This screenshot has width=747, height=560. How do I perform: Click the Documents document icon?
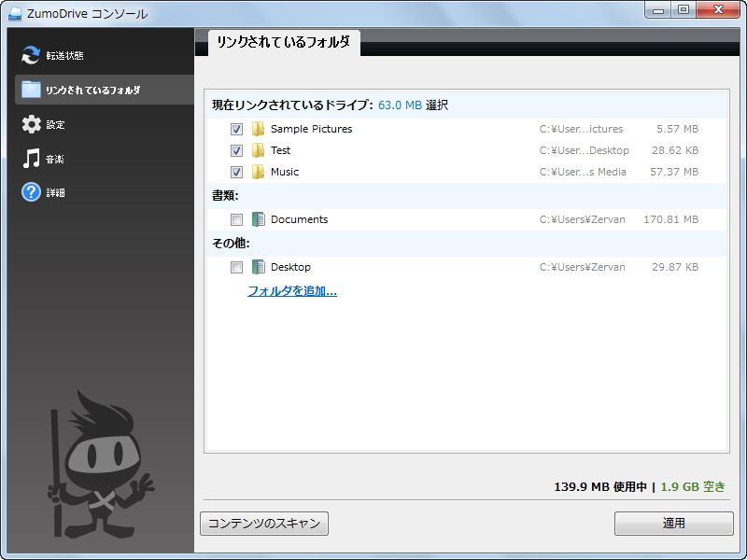coord(259,219)
